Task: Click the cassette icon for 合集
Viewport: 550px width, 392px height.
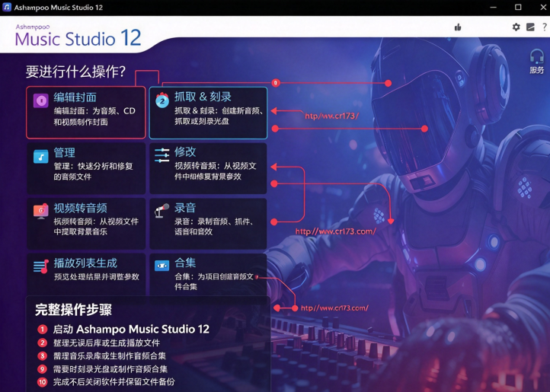Action: (161, 266)
